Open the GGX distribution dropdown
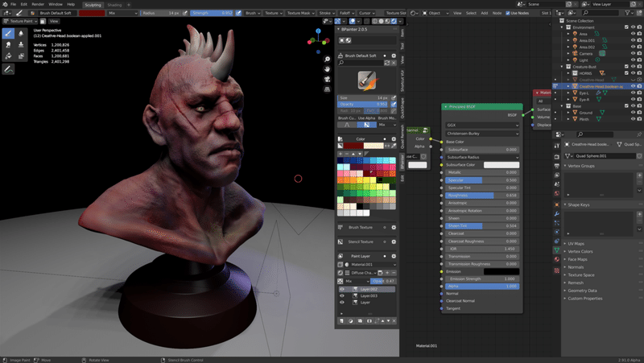644x363 pixels. [x=482, y=125]
